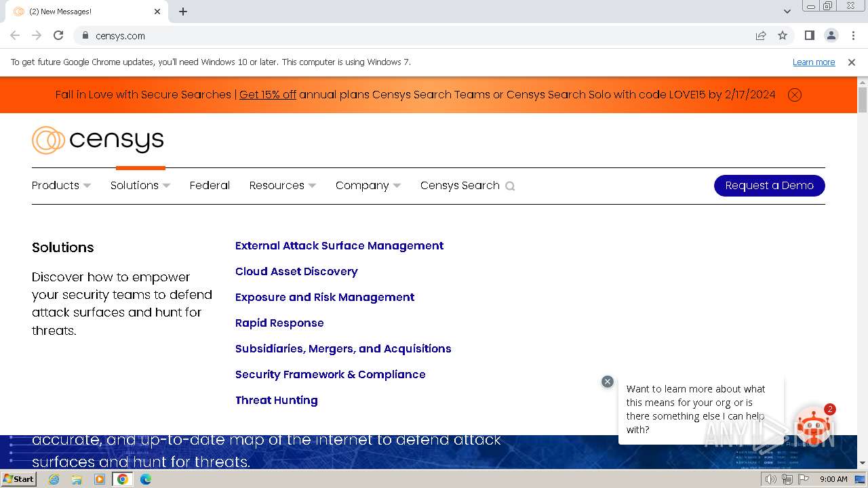Open Censys Search link

coord(460,186)
